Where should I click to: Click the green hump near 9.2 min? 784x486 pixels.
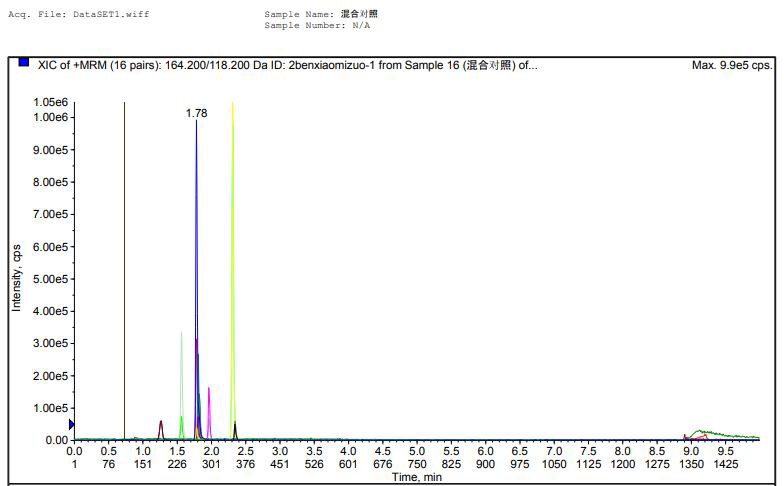(705, 432)
